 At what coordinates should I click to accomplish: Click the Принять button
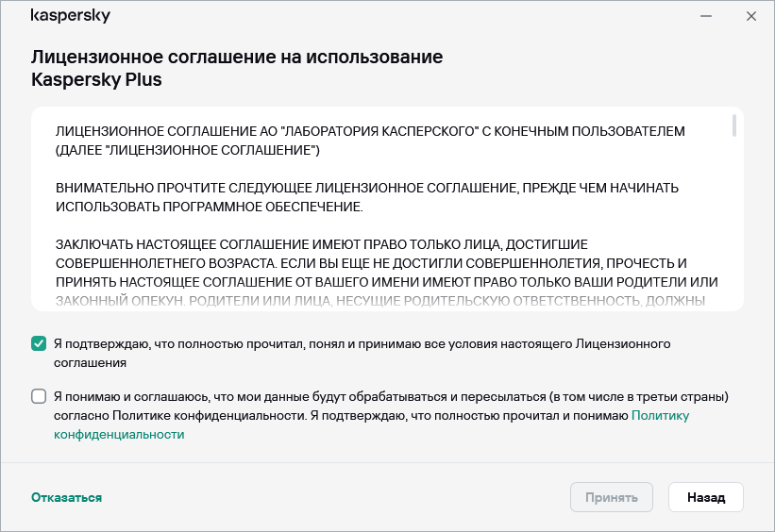click(x=612, y=497)
